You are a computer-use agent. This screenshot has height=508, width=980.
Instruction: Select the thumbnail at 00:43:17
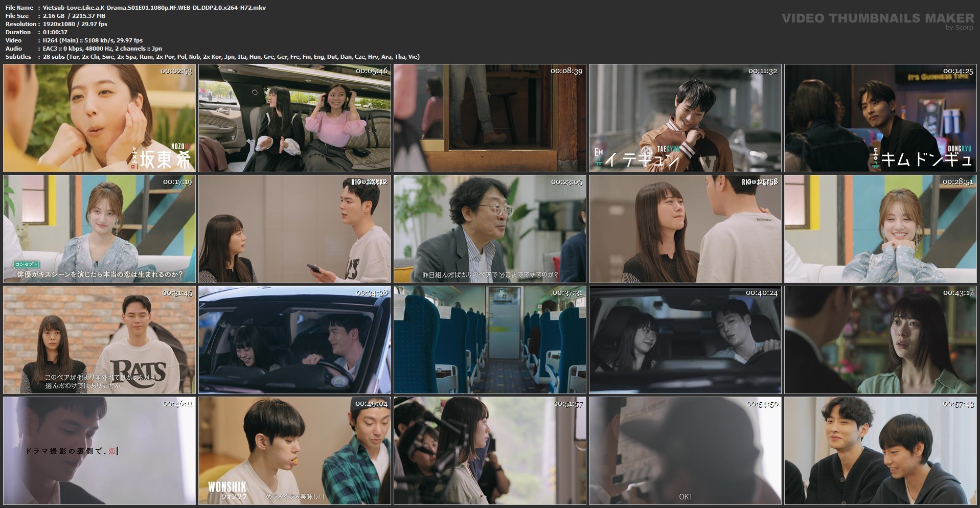880,340
